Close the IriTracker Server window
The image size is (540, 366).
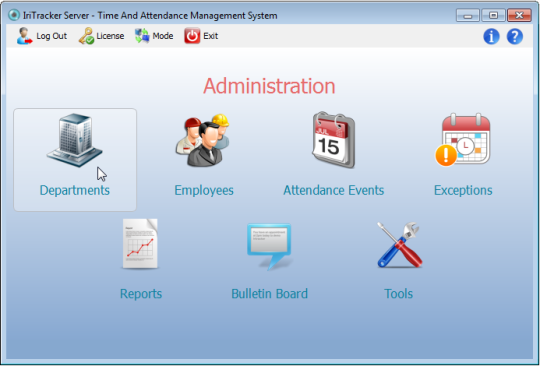click(x=519, y=15)
